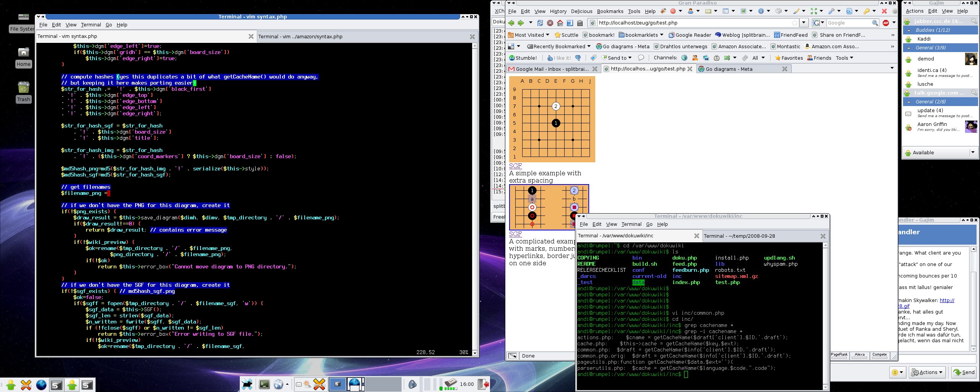Collapse the General (2/8) group
Viewport: 980px width, 392px height.
pyautogui.click(x=909, y=102)
